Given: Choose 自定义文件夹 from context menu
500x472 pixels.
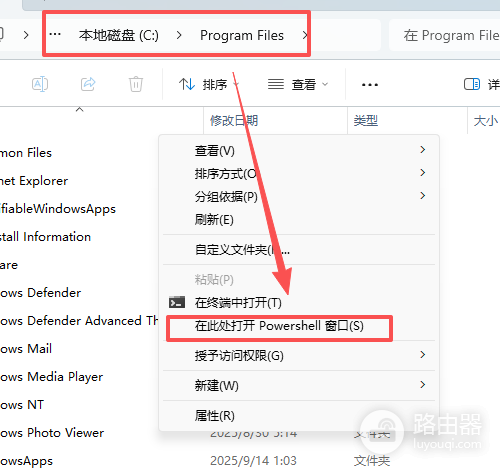Looking at the screenshot, I should [299, 249].
